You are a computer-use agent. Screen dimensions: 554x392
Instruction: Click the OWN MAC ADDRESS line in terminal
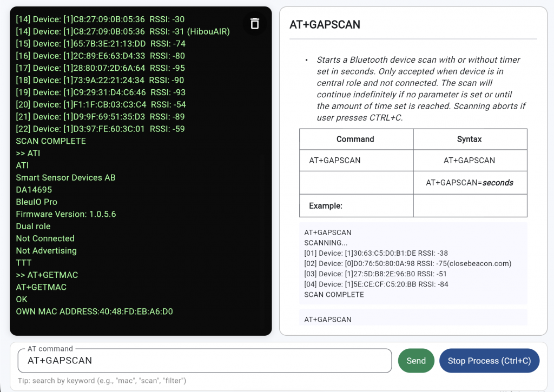[x=94, y=311]
